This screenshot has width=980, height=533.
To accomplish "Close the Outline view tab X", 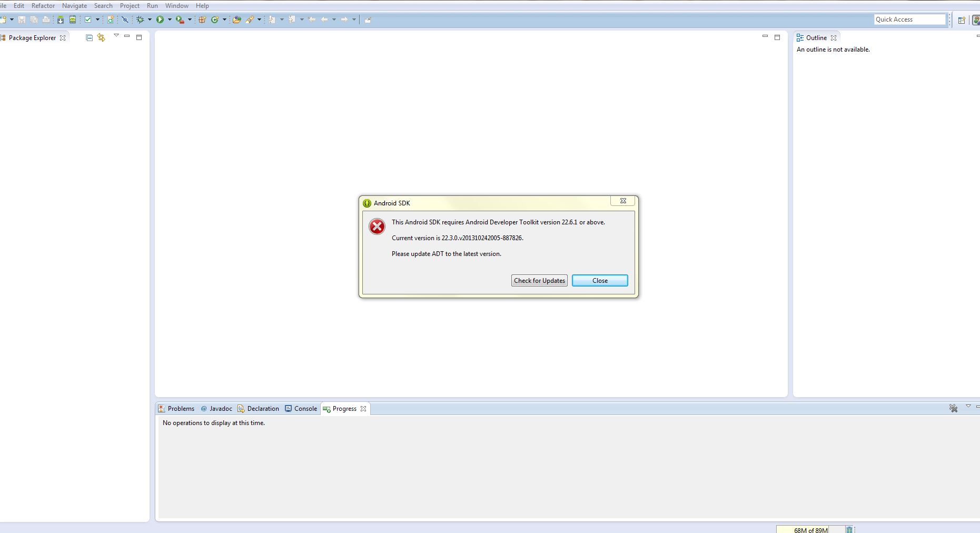I will pyautogui.click(x=834, y=38).
